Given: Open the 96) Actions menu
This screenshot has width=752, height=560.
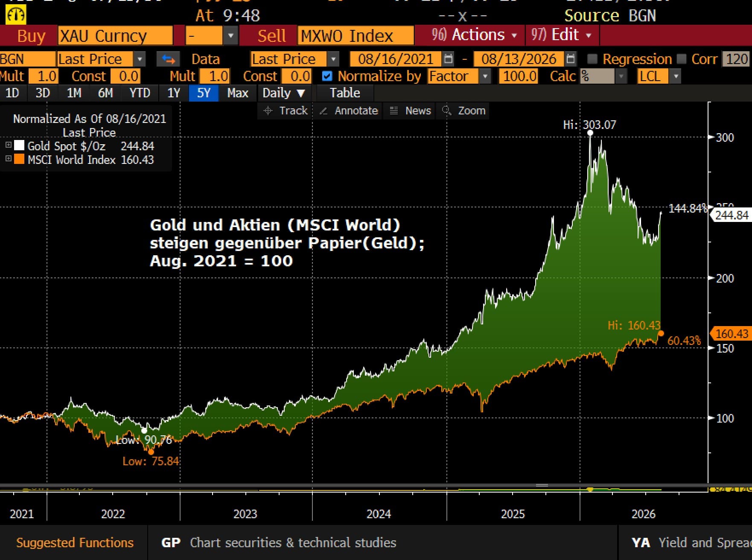Looking at the screenshot, I should click(474, 35).
